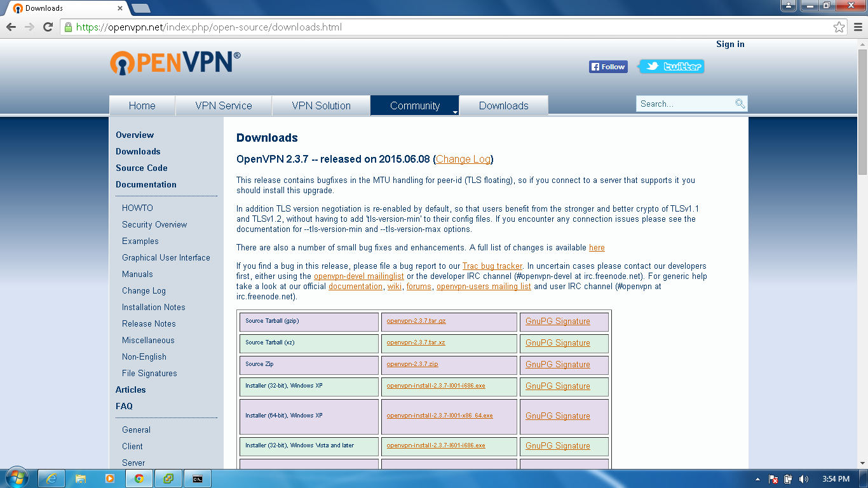Show hidden system tray icons
This screenshot has width=868, height=488.
757,479
